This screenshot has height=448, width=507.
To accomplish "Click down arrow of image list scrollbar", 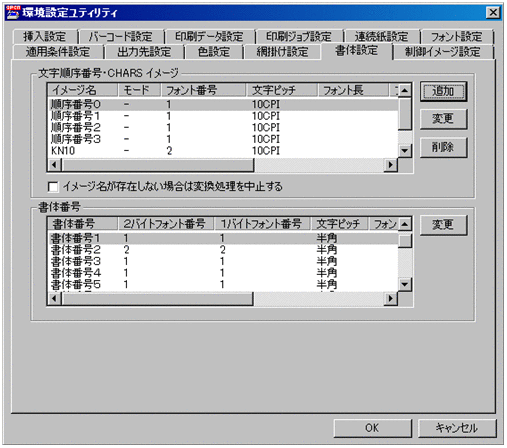I will pyautogui.click(x=405, y=151).
